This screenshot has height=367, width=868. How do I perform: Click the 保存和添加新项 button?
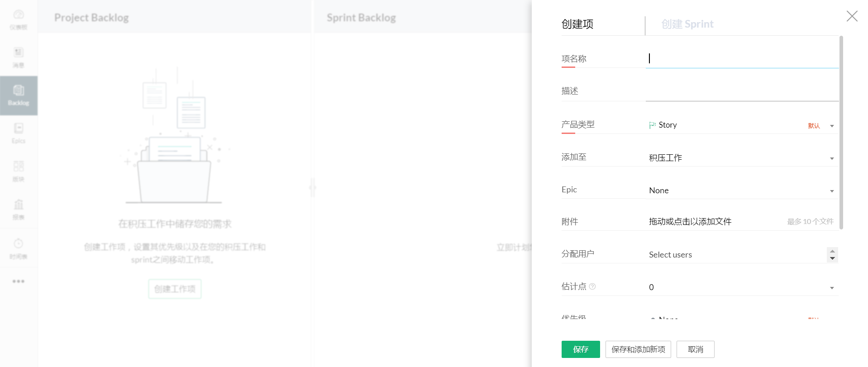pyautogui.click(x=638, y=349)
